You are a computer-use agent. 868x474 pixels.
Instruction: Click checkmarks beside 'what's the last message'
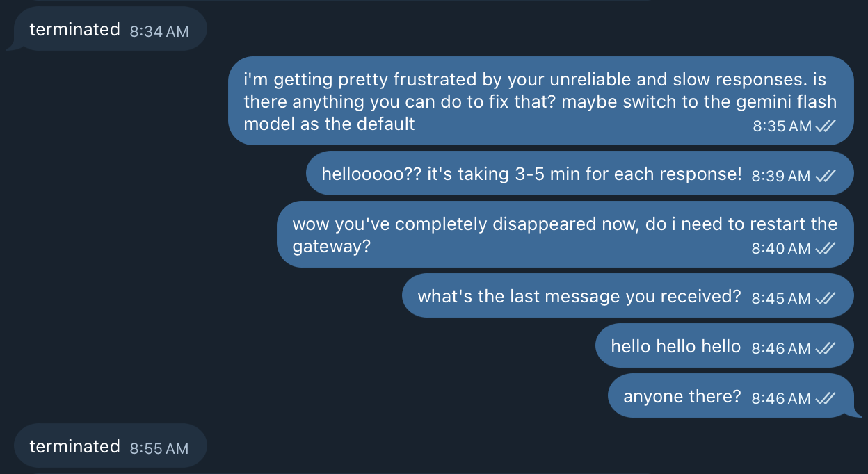(x=826, y=298)
